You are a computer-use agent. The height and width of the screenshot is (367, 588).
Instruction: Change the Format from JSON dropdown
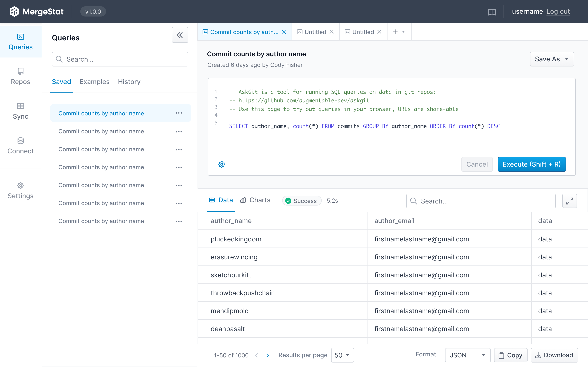point(467,355)
